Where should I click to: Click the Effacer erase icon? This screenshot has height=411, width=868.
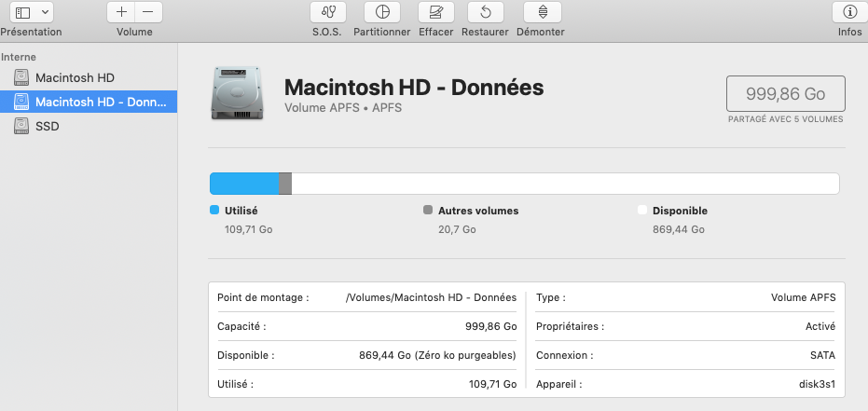pyautogui.click(x=436, y=12)
